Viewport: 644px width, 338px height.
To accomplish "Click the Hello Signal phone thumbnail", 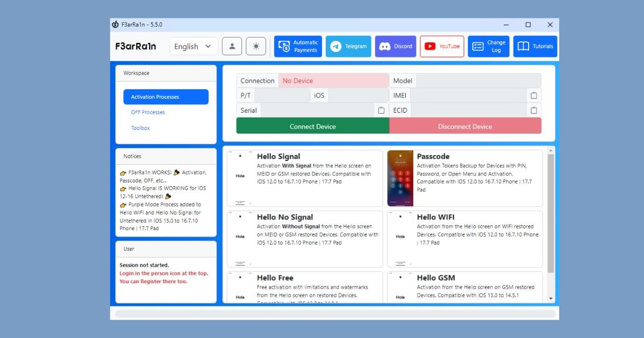I will 240,178.
